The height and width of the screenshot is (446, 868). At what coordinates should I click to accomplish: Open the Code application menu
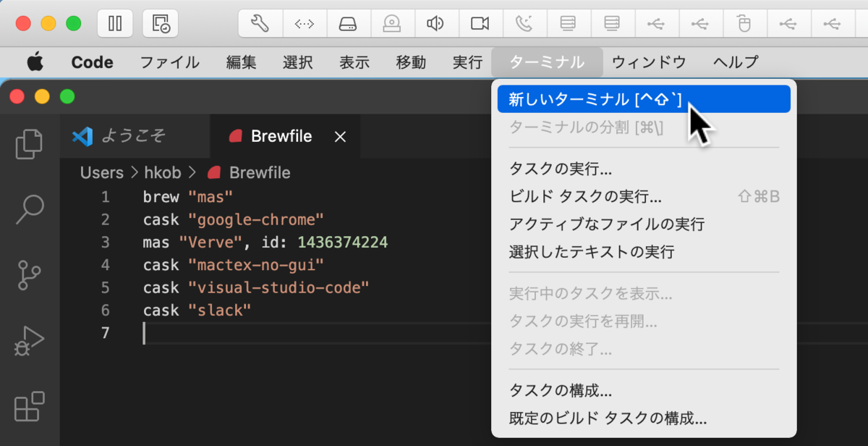click(92, 62)
